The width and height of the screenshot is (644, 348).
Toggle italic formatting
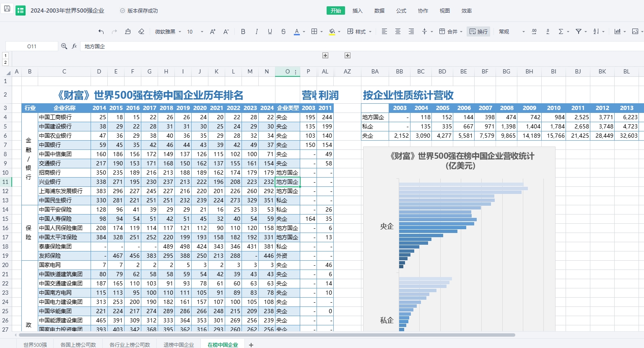coord(257,31)
